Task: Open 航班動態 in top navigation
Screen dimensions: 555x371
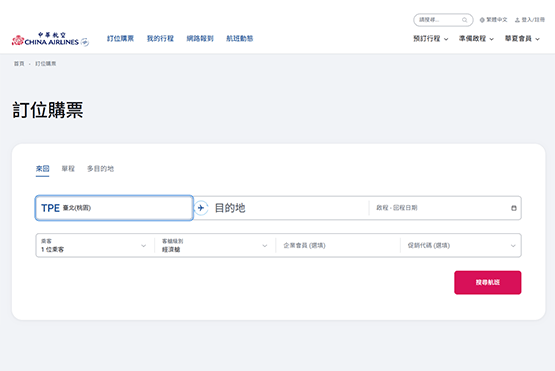Action: (240, 38)
